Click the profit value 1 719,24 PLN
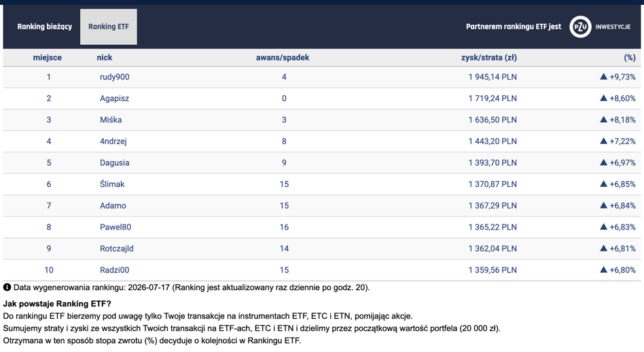644x352 pixels. click(493, 98)
